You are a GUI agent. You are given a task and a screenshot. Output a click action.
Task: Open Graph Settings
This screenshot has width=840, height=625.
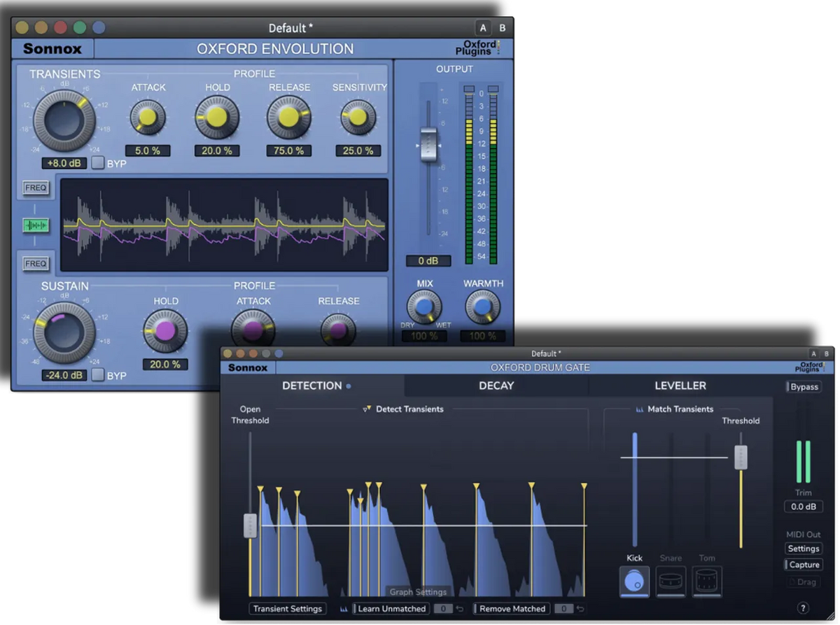tap(418, 591)
